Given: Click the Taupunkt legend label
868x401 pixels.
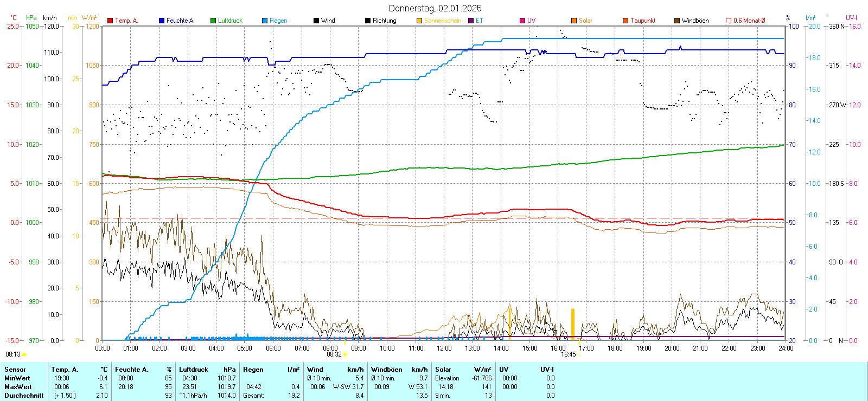Looking at the screenshot, I should pyautogui.click(x=643, y=21).
